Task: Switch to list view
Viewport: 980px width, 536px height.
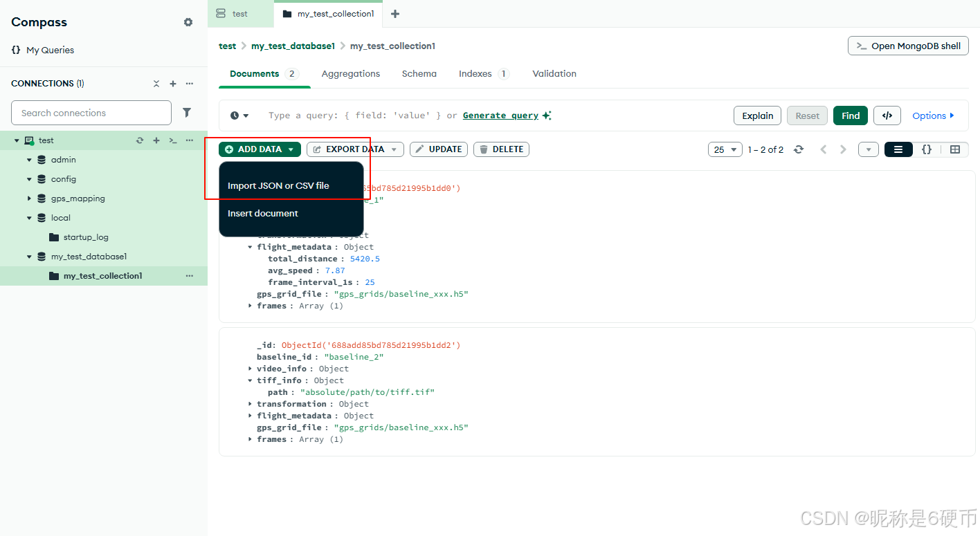Action: point(898,149)
